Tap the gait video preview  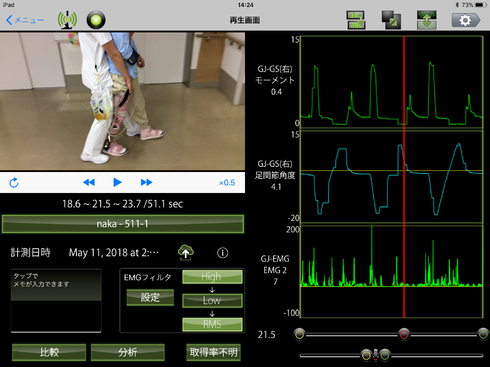[x=122, y=101]
